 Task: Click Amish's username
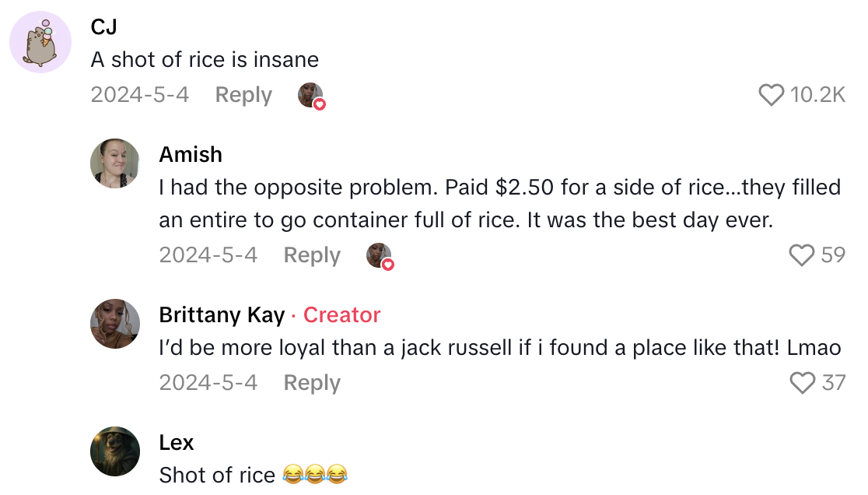(x=190, y=154)
